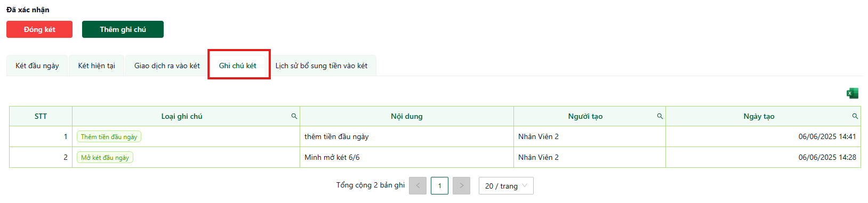Image resolution: width=868 pixels, height=203 pixels.
Task: Select the Ghi chú két tab
Action: pos(238,66)
